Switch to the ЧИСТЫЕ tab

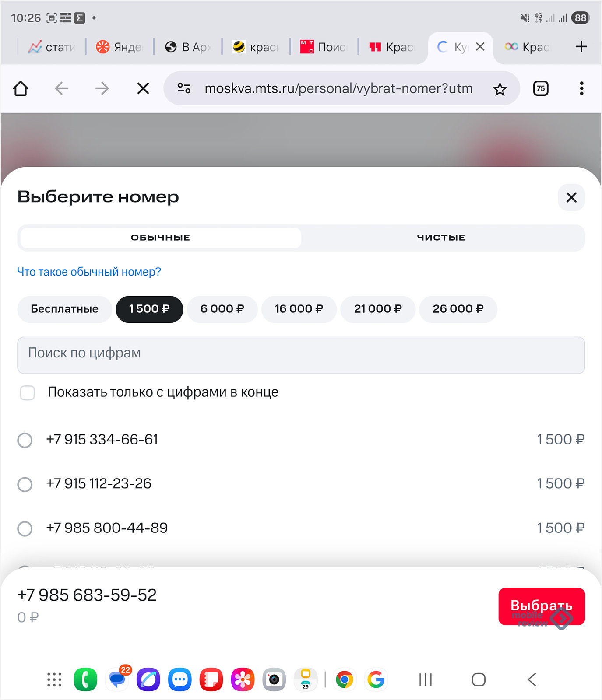point(441,238)
